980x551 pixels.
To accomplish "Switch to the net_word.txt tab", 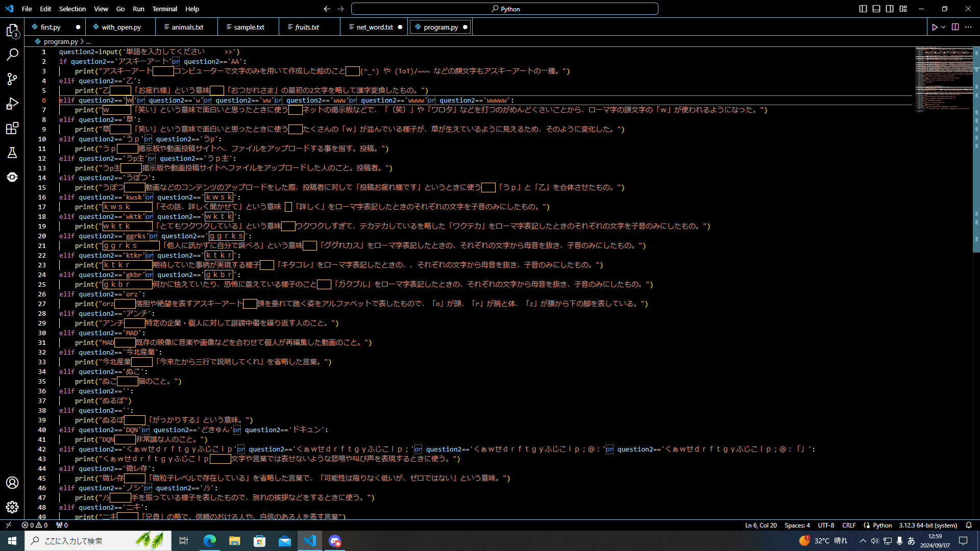I will (375, 27).
